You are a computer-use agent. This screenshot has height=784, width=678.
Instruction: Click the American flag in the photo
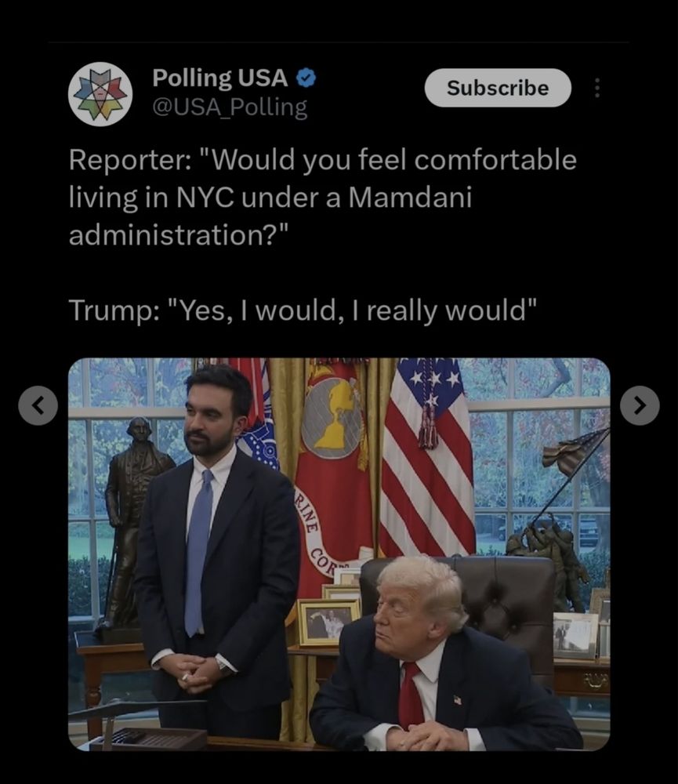426,456
